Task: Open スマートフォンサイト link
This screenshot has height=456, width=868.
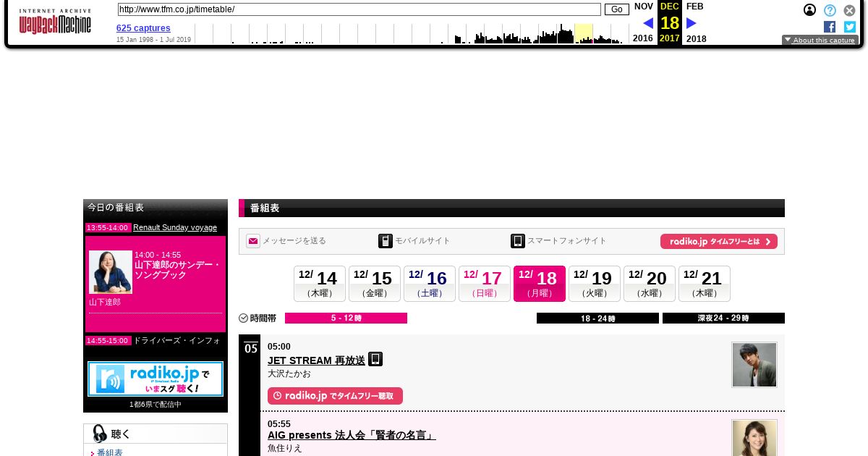Action: click(x=567, y=241)
